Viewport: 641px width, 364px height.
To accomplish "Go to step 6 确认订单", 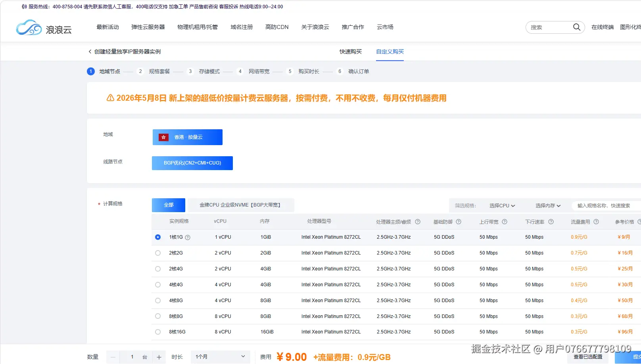I will point(353,71).
